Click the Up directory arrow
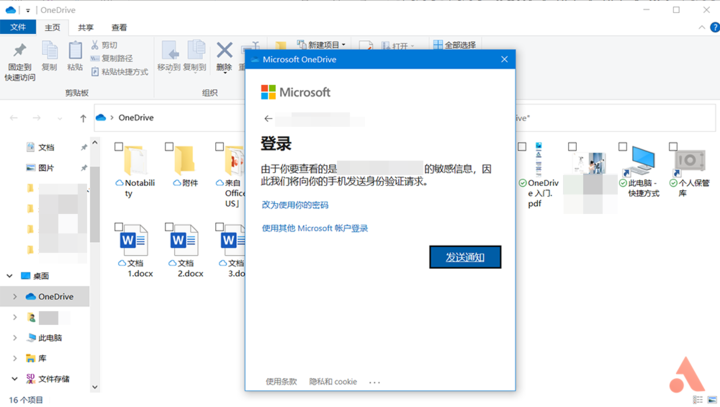The width and height of the screenshot is (720, 407). pyautogui.click(x=83, y=118)
